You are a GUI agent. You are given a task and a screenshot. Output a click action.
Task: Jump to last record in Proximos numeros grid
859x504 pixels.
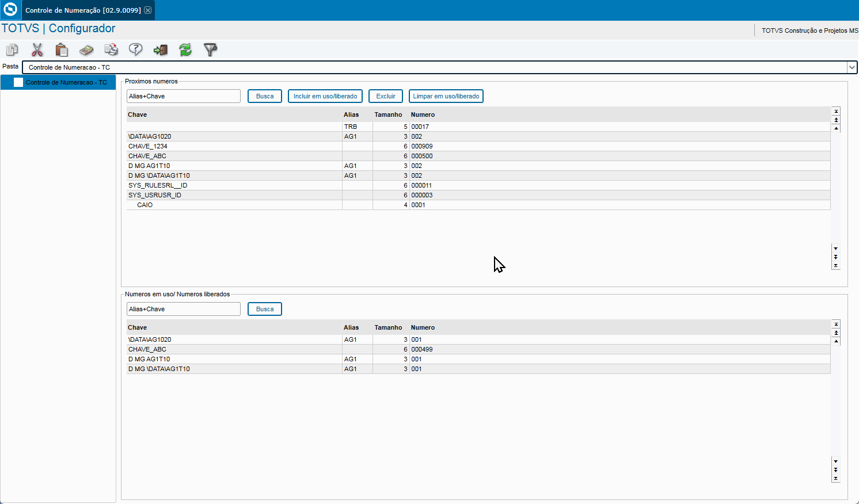pyautogui.click(x=836, y=266)
